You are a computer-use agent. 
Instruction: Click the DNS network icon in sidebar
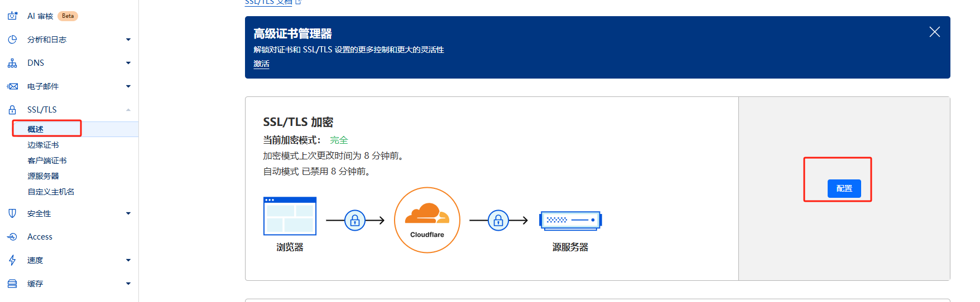click(12, 63)
